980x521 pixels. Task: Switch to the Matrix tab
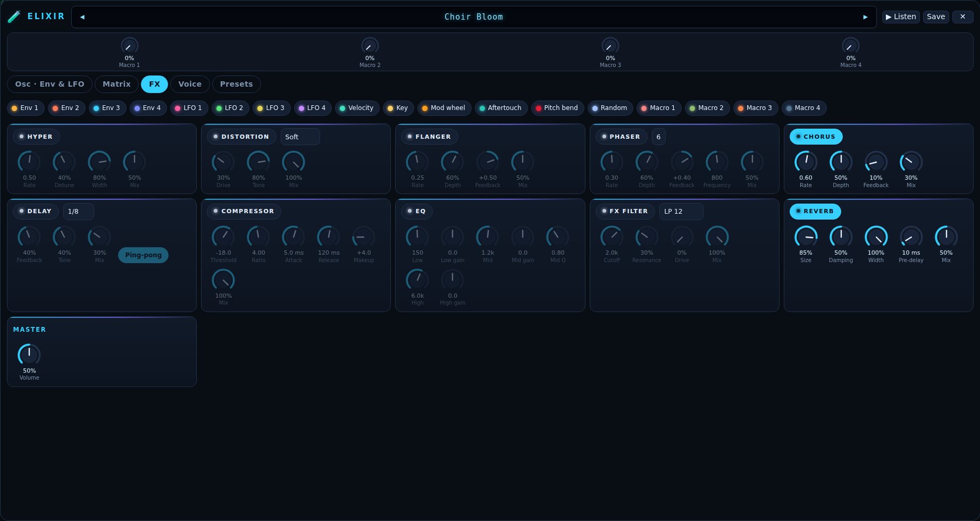tap(116, 84)
